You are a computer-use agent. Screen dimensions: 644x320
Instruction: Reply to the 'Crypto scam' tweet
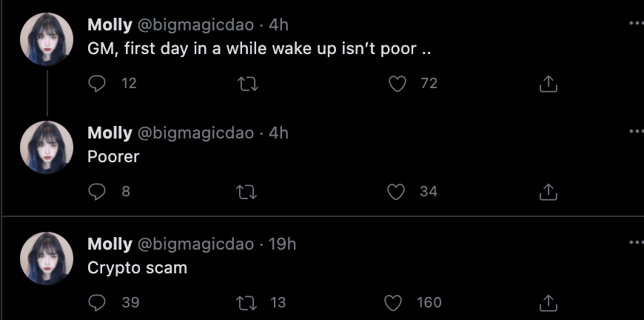tap(97, 302)
